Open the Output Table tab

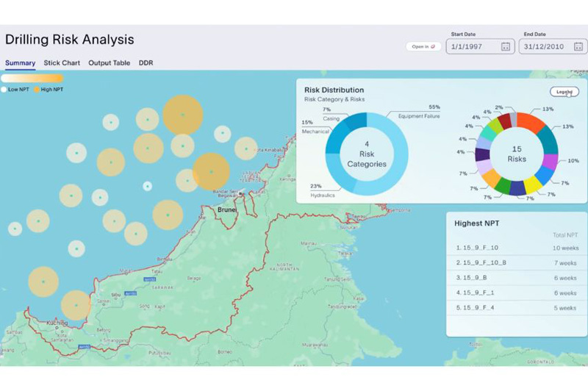[109, 63]
